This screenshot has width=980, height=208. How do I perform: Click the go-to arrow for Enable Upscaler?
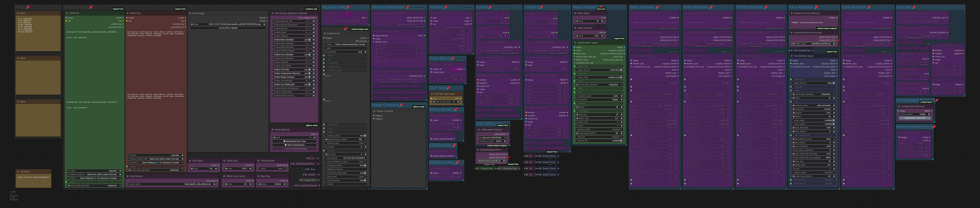pos(314,62)
